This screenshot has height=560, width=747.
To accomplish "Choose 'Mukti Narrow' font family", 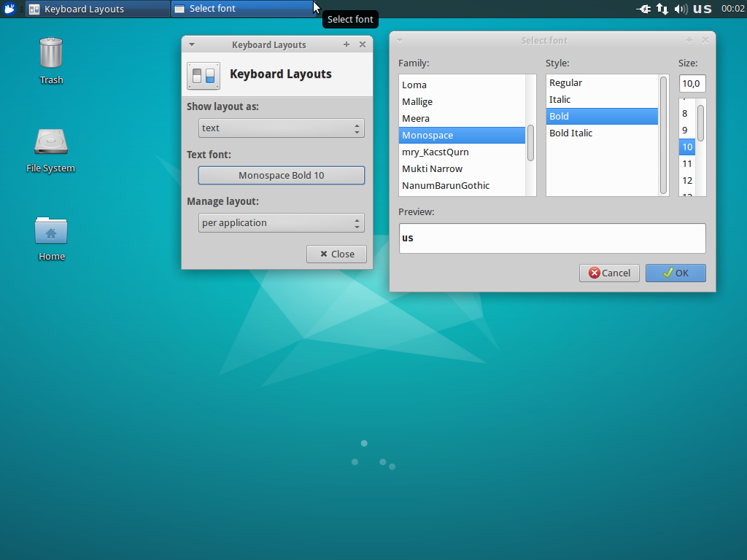I will click(432, 169).
